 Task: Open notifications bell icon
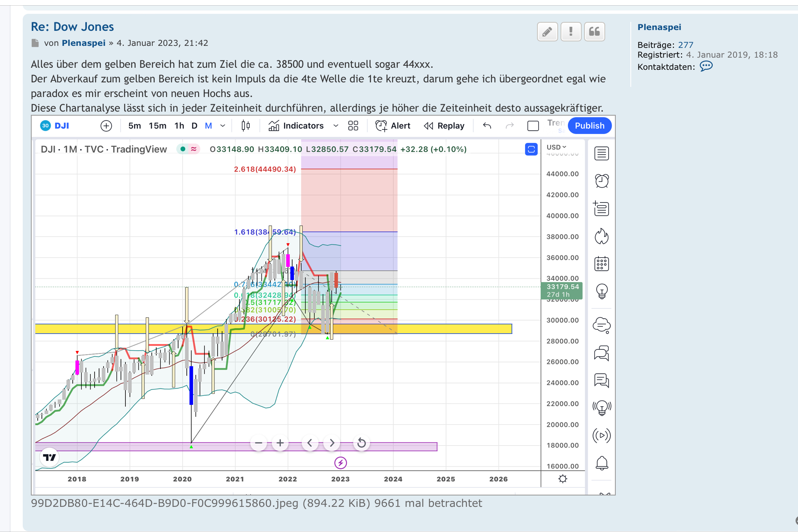coord(602,463)
